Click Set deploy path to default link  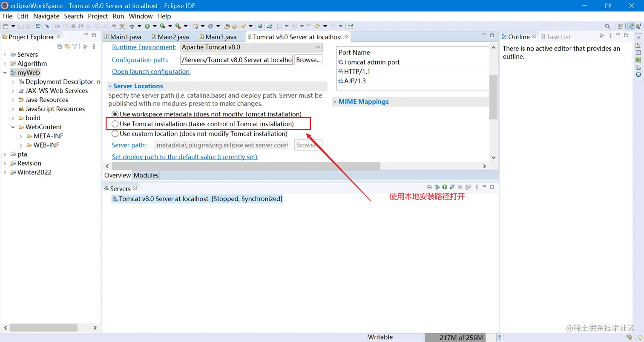pos(184,157)
